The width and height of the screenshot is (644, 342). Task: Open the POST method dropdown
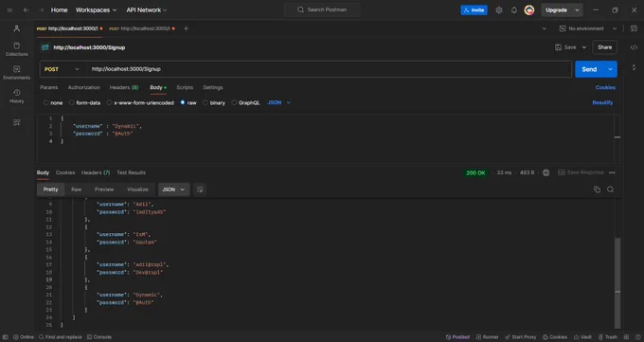[x=62, y=69]
